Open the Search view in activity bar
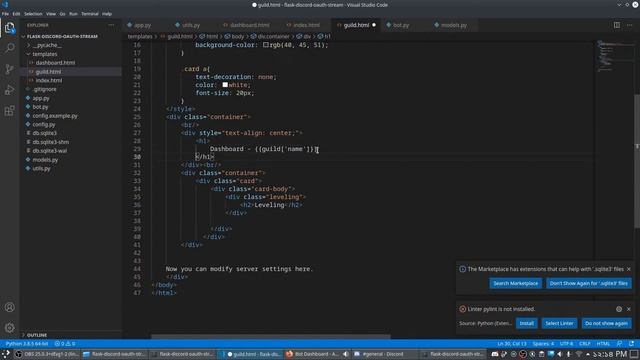Viewport: 640px width, 360px height. point(9,48)
